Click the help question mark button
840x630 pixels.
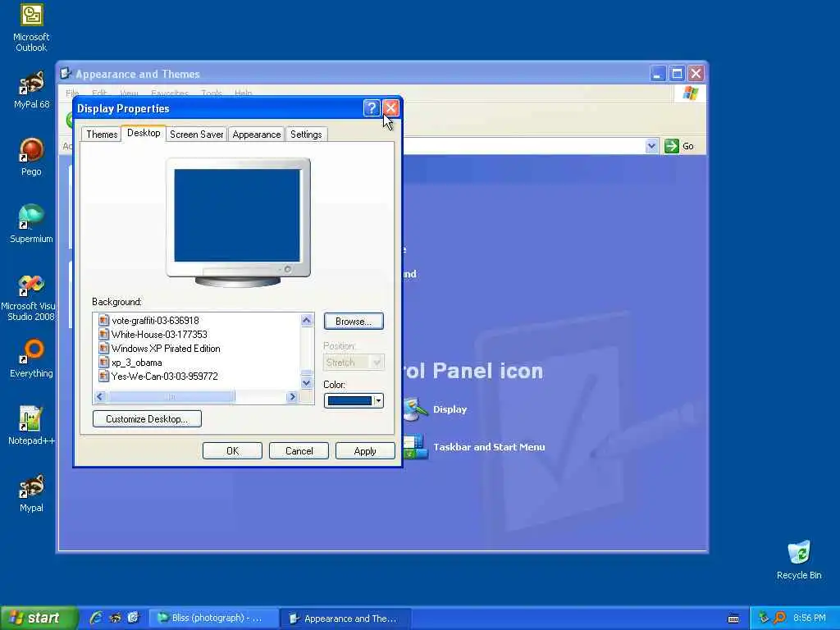372,108
